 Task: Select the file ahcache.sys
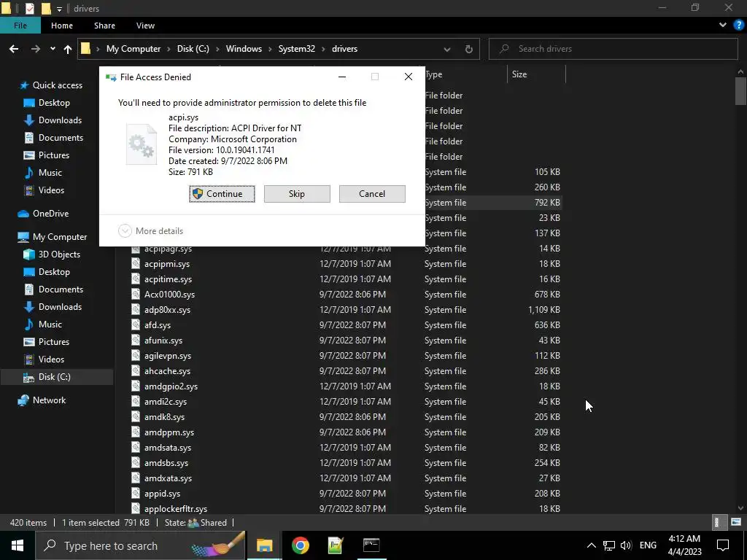coord(167,371)
